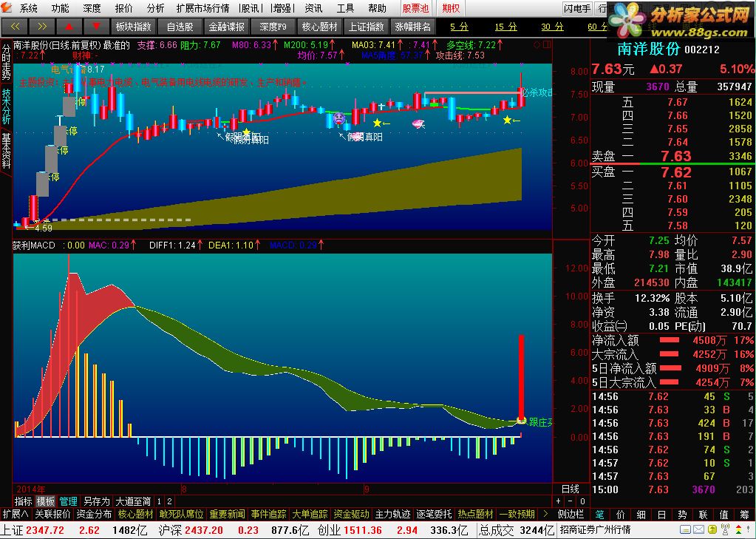Click the 0 reset zoom button under chart
This screenshot has width=756, height=539.
pyautogui.click(x=582, y=501)
